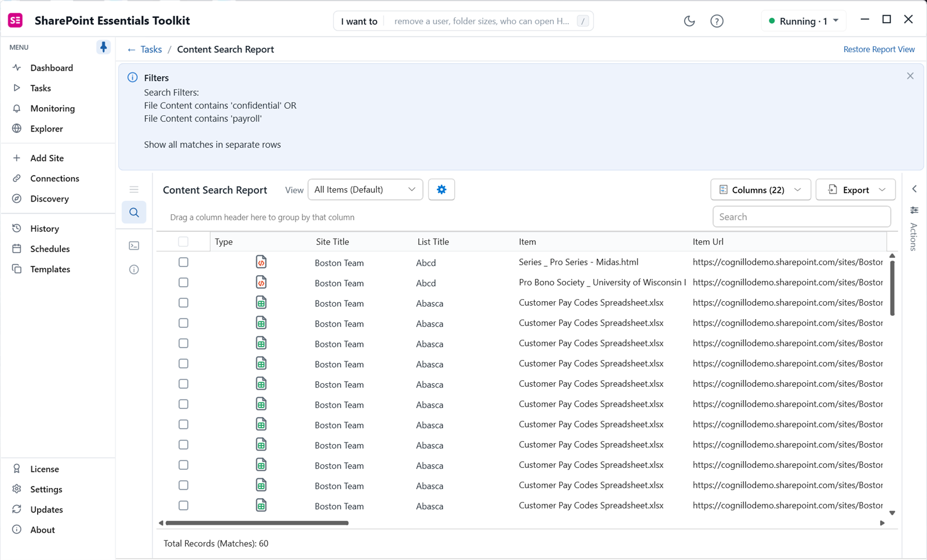Go back with the arrow before Tasks

132,50
